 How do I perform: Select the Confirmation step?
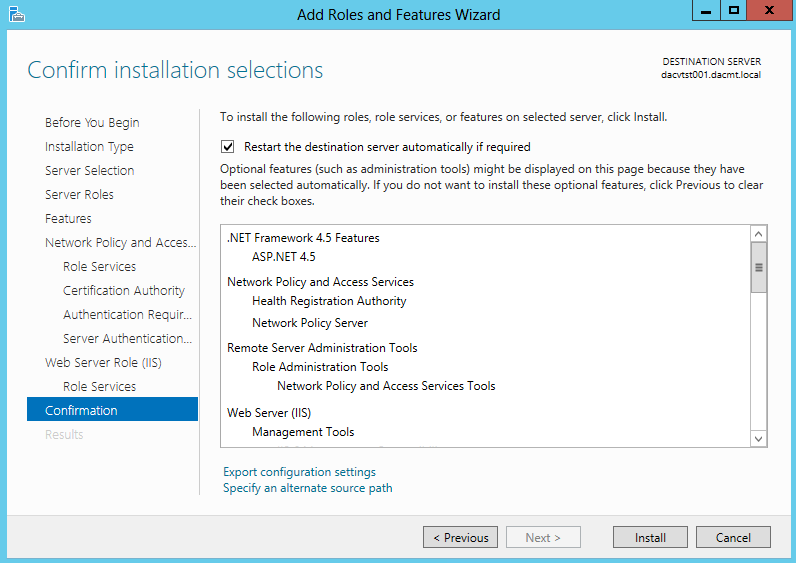(112, 409)
